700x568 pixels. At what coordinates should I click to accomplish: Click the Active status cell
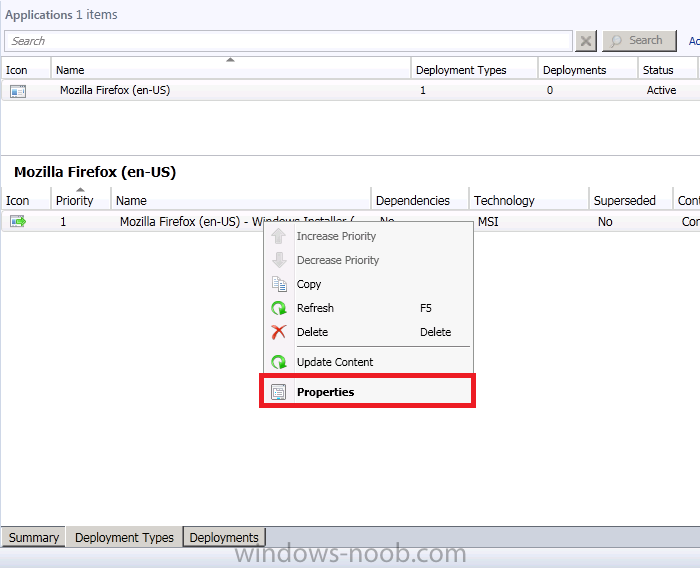point(661,90)
